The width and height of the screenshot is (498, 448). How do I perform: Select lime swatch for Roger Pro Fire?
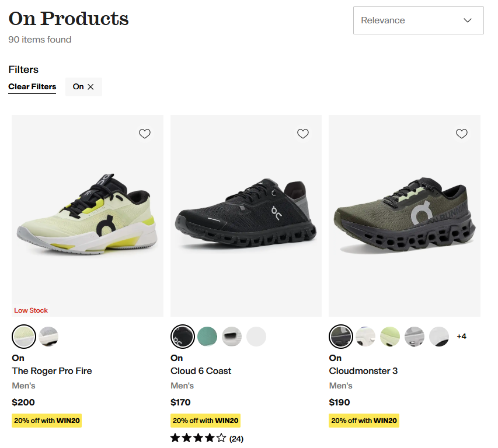24,337
